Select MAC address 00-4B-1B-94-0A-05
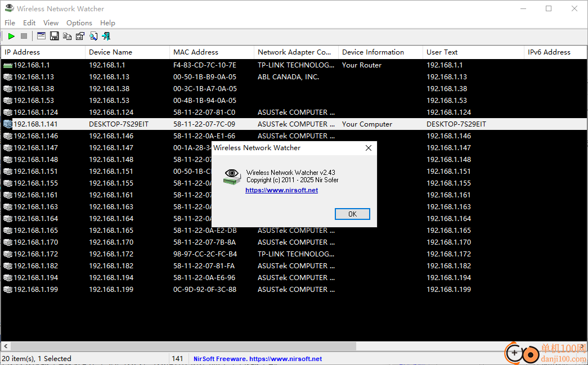 [x=205, y=101]
